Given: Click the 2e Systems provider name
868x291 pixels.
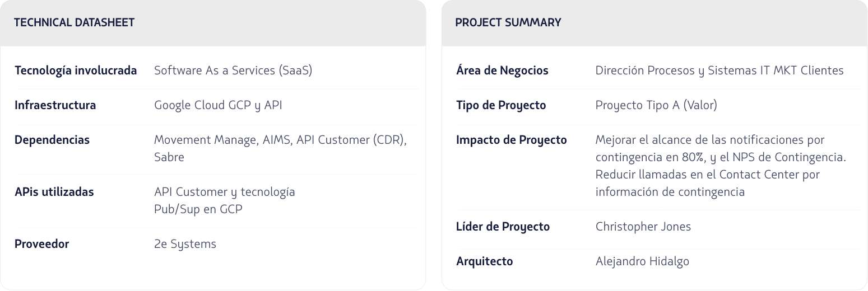Looking at the screenshot, I should pos(185,244).
